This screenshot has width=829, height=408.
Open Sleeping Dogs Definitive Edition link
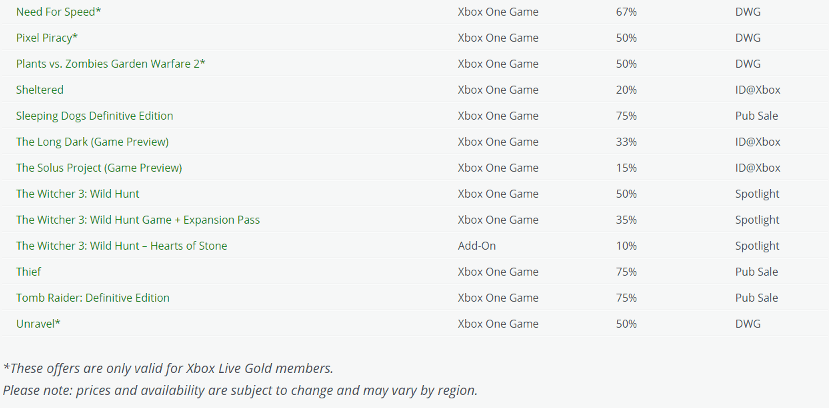tap(94, 116)
